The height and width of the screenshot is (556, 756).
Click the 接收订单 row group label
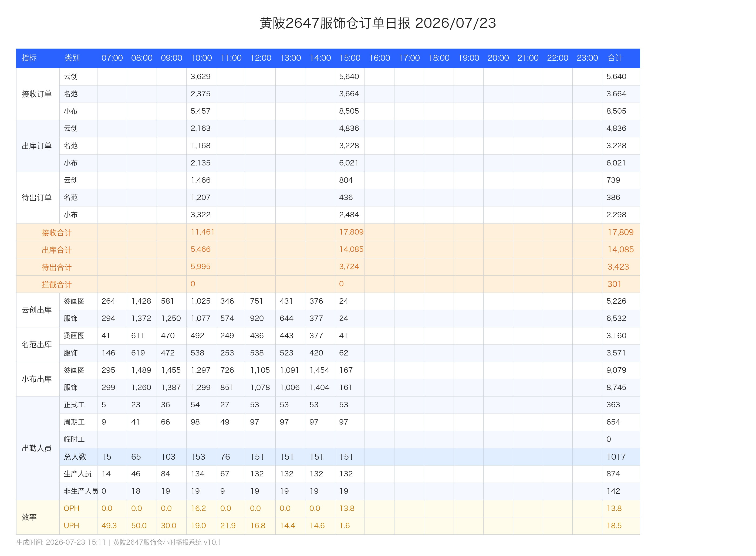[x=37, y=94]
